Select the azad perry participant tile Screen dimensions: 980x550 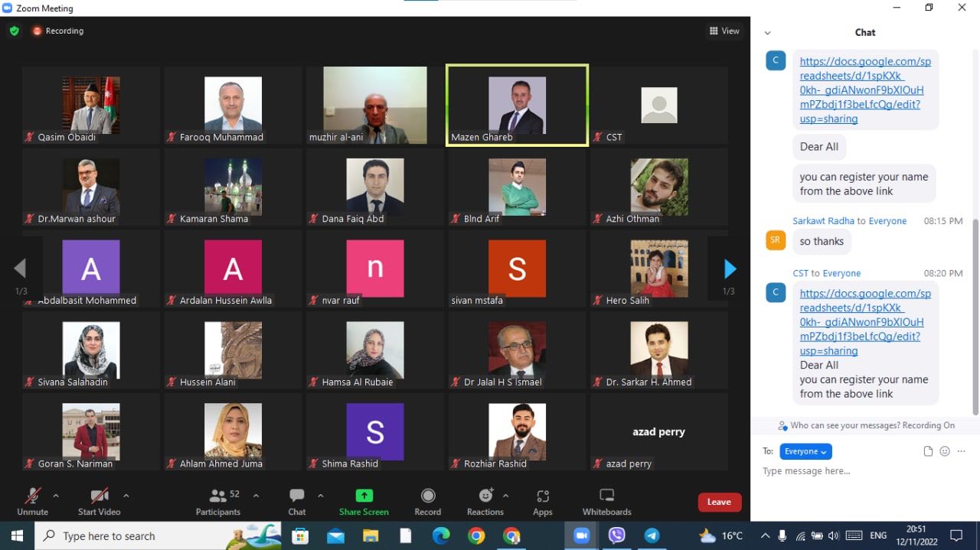(x=659, y=431)
